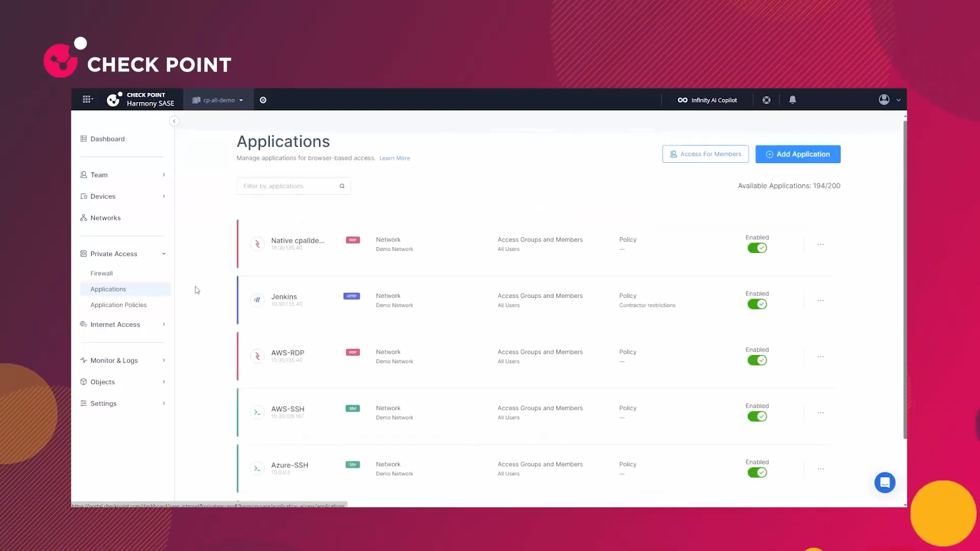Expand the Team menu chevron
The height and width of the screenshot is (551, 980).
(x=164, y=174)
